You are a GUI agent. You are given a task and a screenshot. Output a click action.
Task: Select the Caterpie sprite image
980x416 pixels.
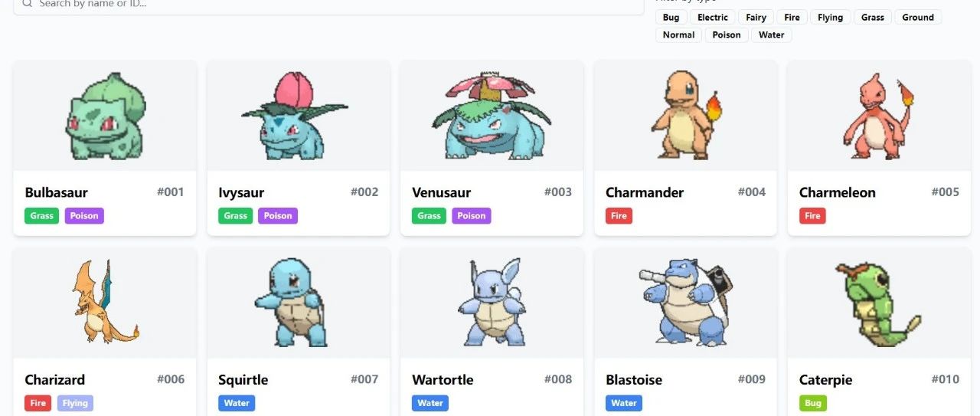point(879,303)
